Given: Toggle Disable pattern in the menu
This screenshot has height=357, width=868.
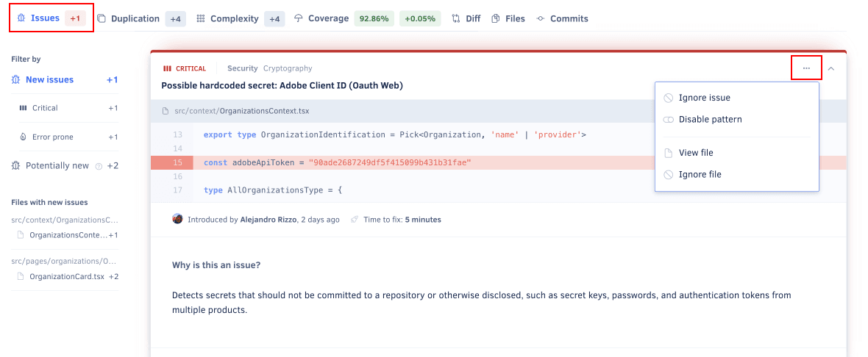Looking at the screenshot, I should coord(710,119).
